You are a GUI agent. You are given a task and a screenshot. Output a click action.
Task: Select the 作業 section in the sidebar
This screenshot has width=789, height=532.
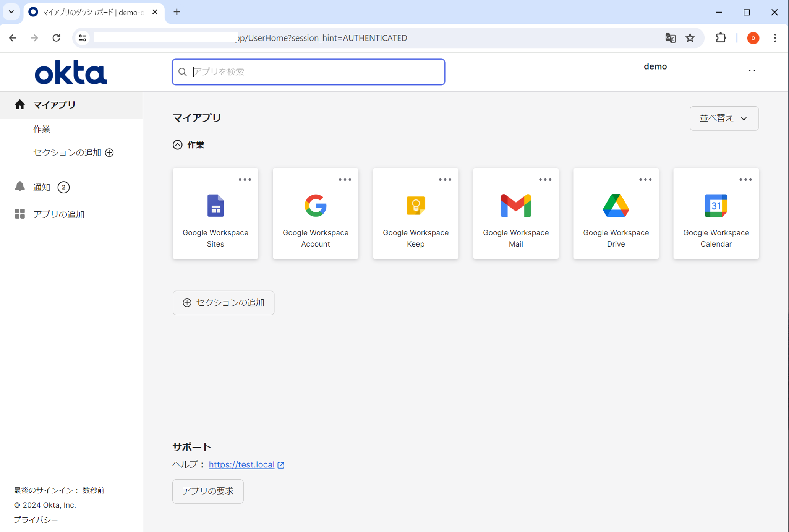pos(42,129)
